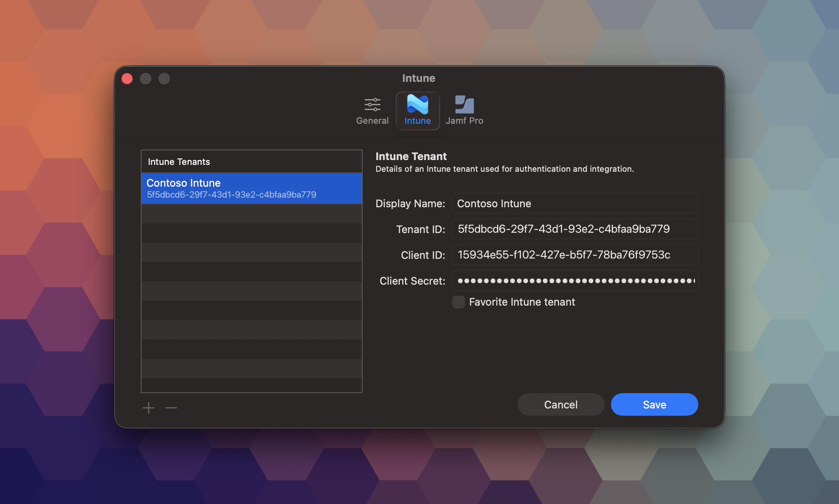The width and height of the screenshot is (839, 504).
Task: Open the General settings sliders icon
Action: (x=372, y=104)
